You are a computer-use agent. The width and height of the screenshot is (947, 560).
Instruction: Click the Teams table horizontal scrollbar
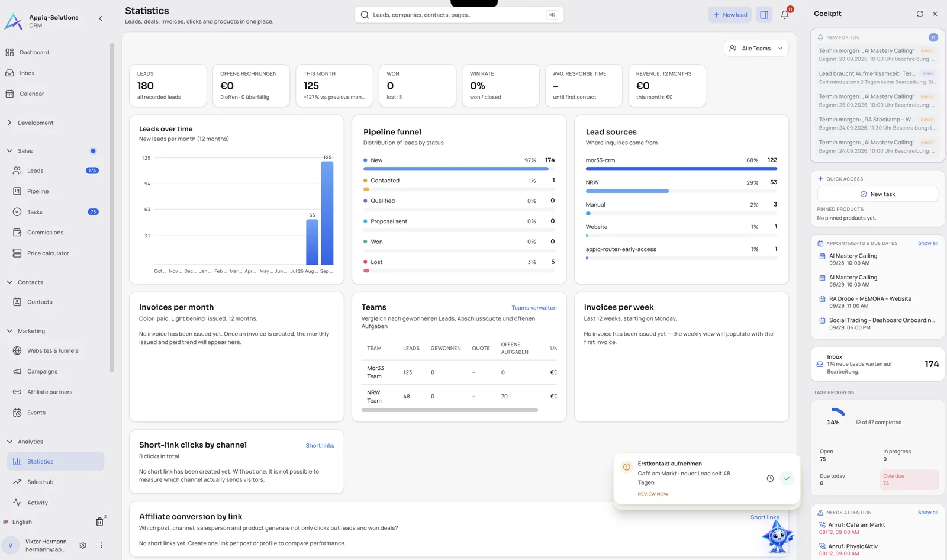pos(450,410)
